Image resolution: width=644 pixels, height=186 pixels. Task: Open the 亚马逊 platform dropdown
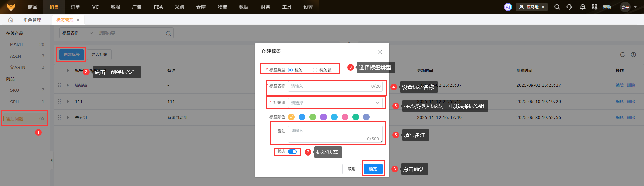[532, 7]
